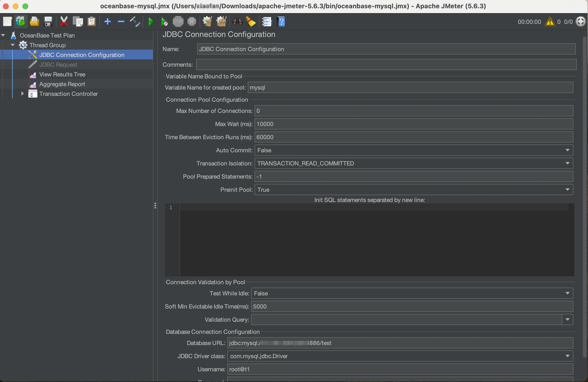The width and height of the screenshot is (588, 382).
Task: Save the test plan using the disk icon
Action: click(x=48, y=21)
